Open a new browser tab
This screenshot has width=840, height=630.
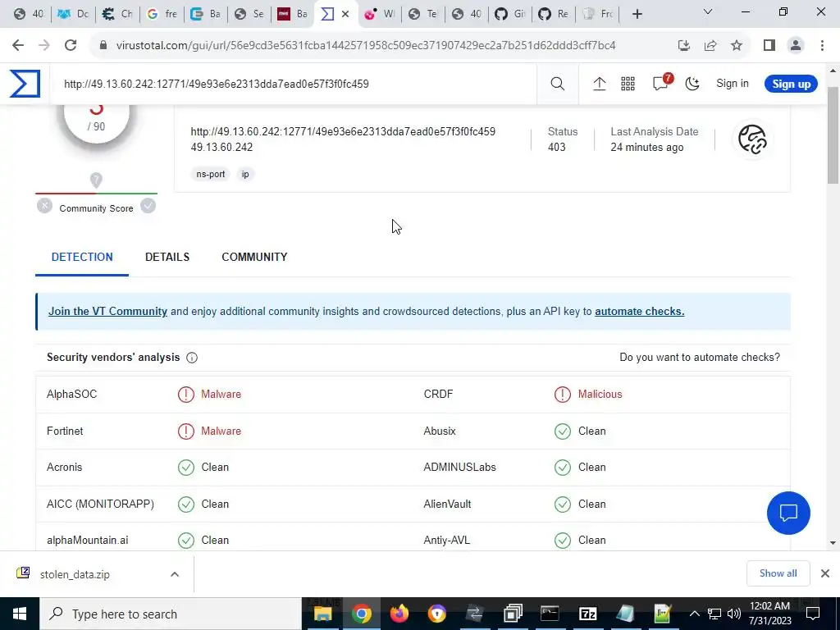coord(637,14)
